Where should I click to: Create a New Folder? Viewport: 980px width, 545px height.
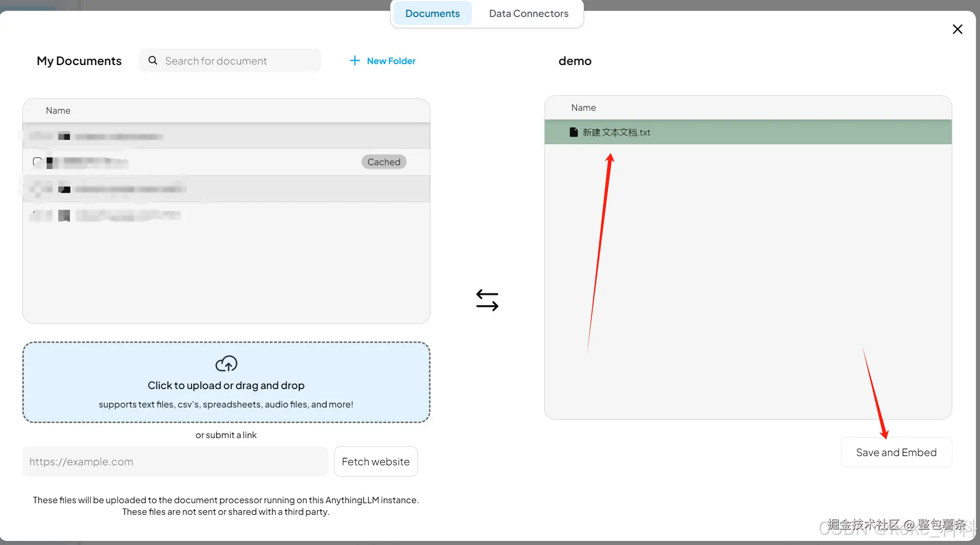[391, 61]
